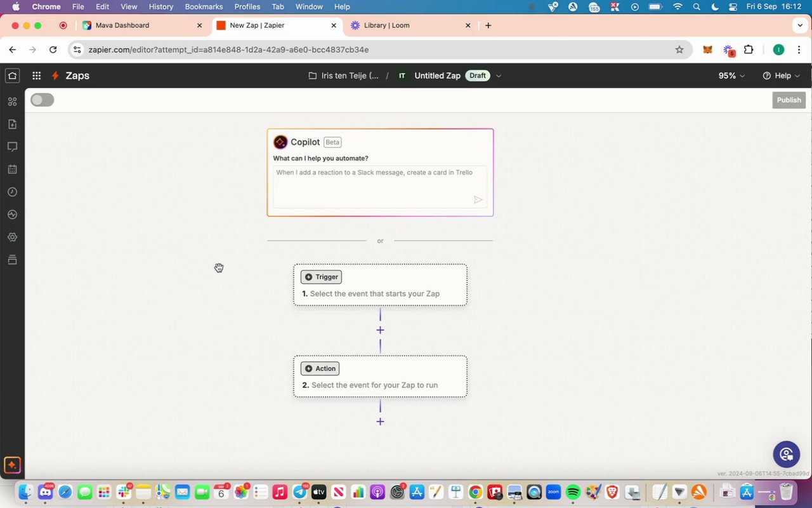Open the status activity sidebar icon
The width and height of the screenshot is (812, 508).
coord(12,215)
